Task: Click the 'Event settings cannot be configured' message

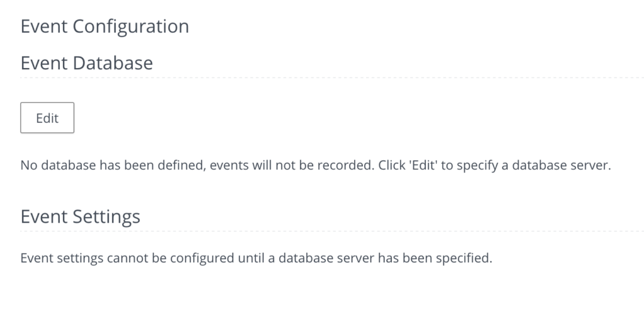Action: 255,258
